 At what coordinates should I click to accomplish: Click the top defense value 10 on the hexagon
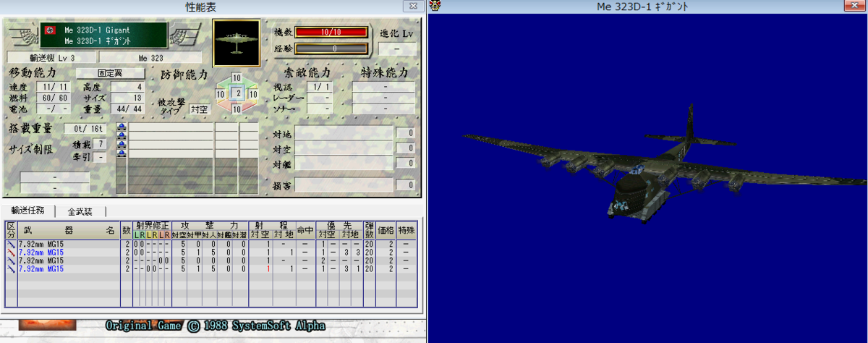click(x=237, y=78)
